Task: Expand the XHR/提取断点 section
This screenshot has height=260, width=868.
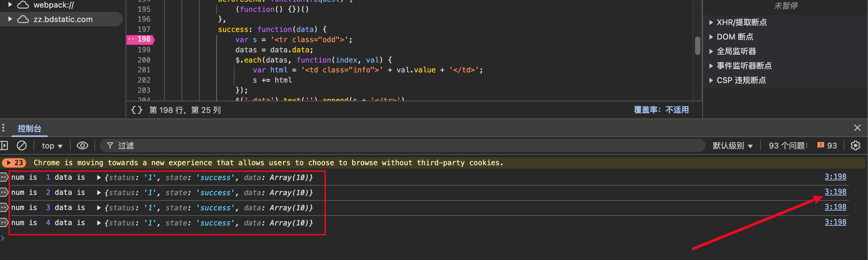Action: pos(711,23)
